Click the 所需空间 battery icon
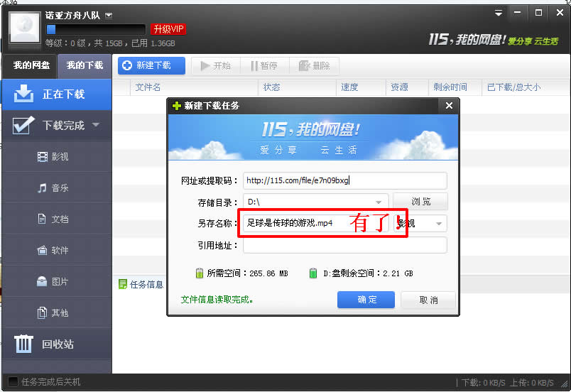The image size is (571, 392). (x=199, y=273)
